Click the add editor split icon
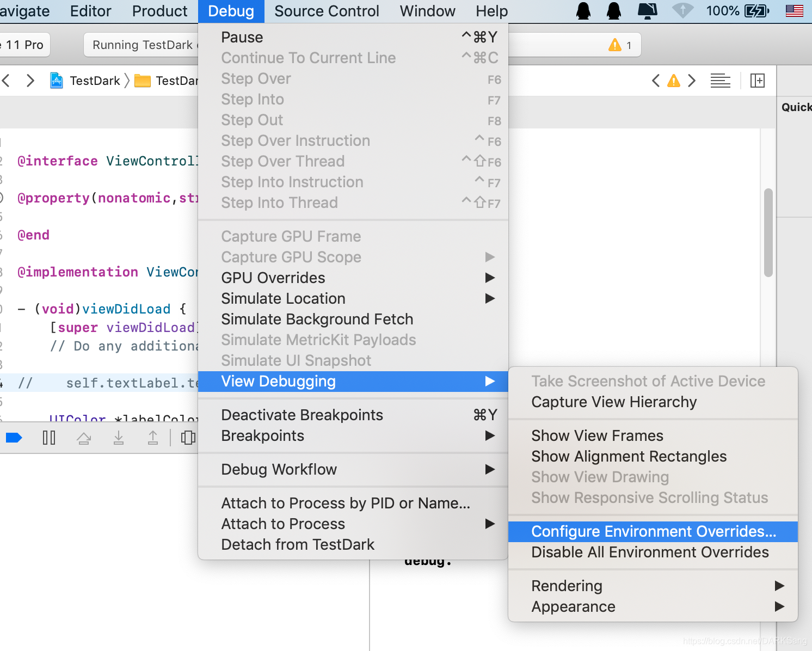 758,81
